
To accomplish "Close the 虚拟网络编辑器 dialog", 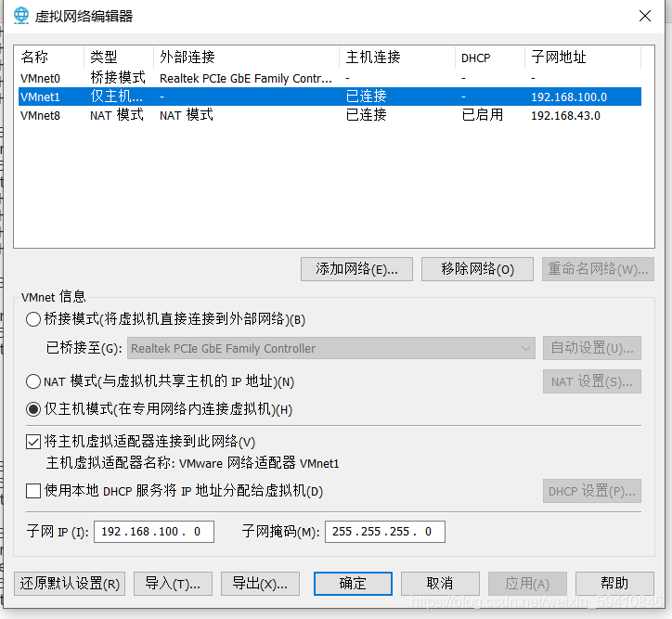I will coord(644,17).
